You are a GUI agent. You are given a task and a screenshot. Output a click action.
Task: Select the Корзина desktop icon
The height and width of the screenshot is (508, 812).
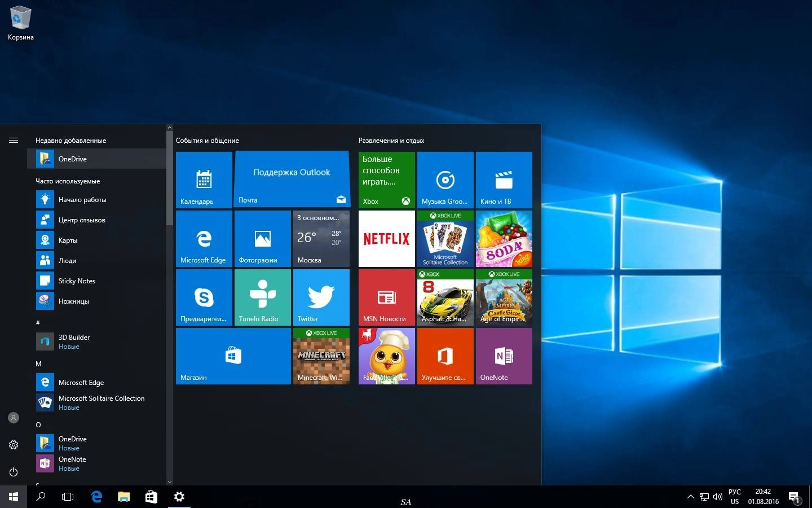tap(21, 24)
